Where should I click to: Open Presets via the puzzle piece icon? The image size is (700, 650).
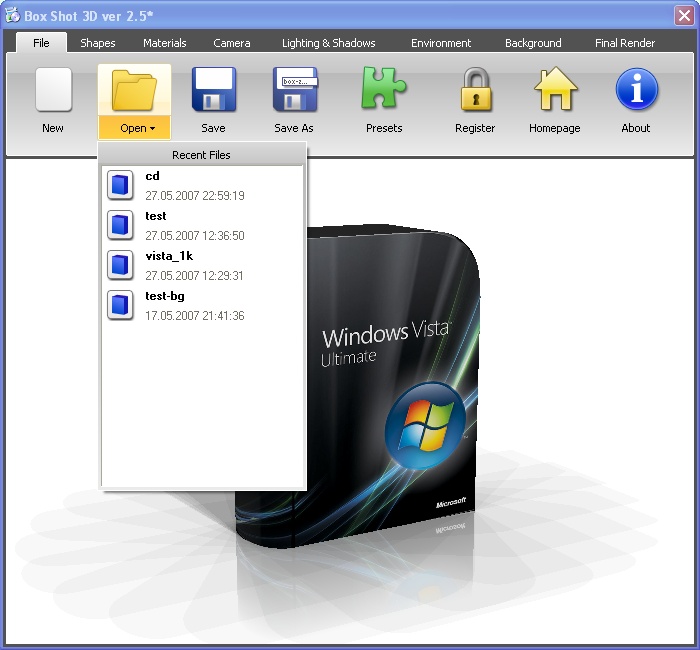pyautogui.click(x=383, y=90)
